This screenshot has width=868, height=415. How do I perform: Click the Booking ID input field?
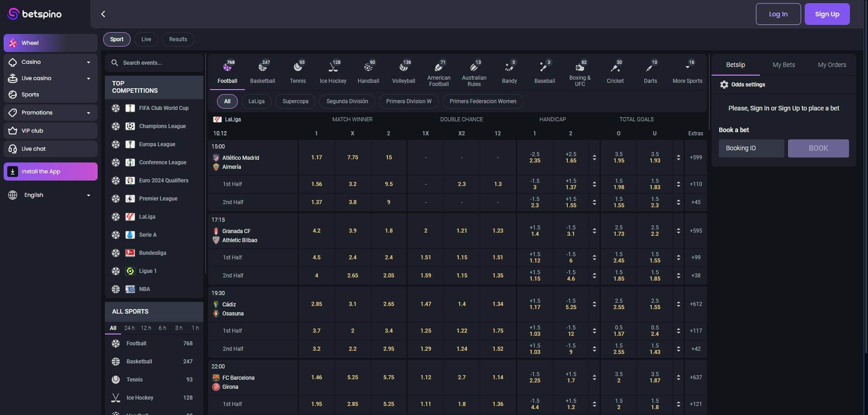(x=751, y=148)
